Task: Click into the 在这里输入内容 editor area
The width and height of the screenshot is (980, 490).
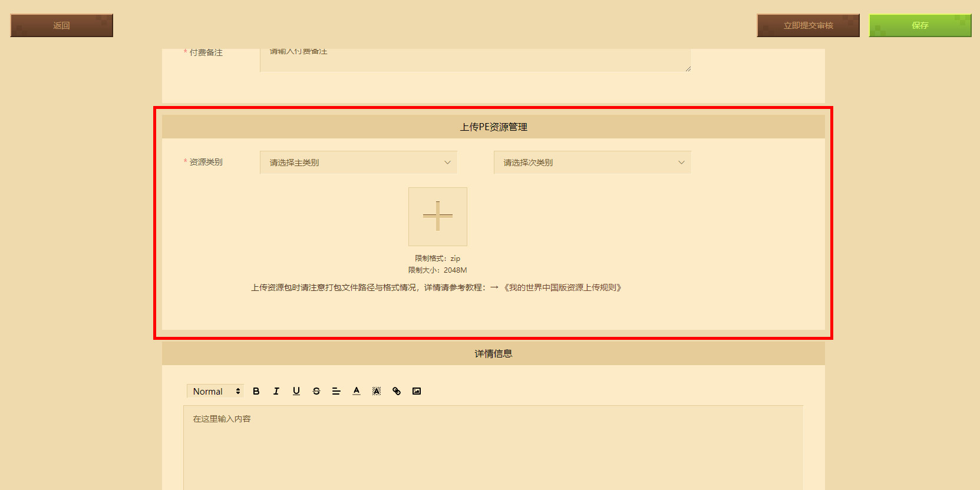Action: point(493,448)
